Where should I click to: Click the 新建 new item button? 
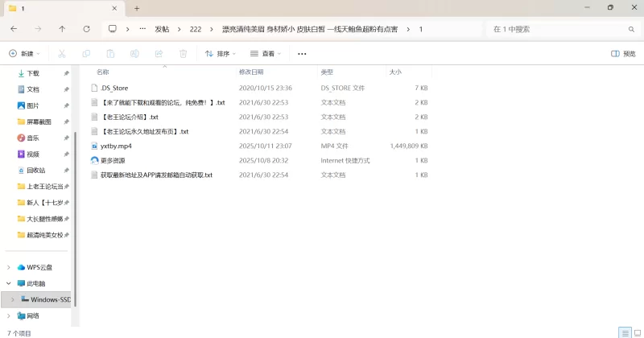point(24,54)
